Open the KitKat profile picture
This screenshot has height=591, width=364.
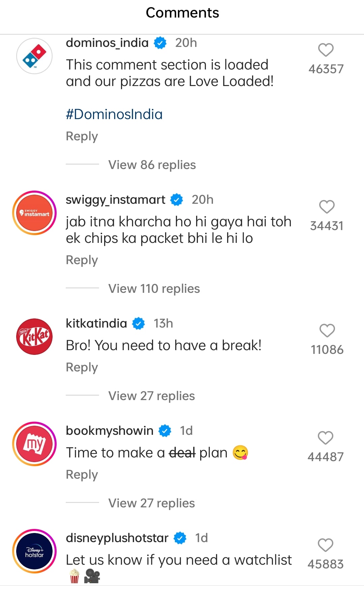click(x=34, y=337)
